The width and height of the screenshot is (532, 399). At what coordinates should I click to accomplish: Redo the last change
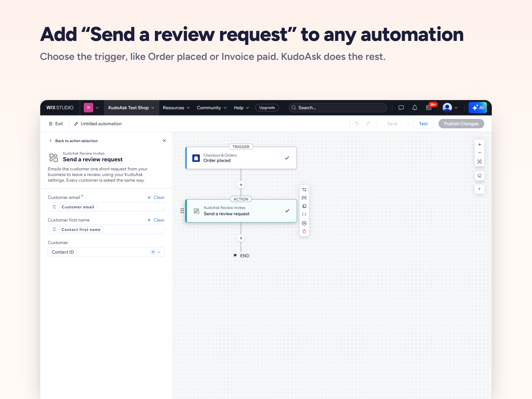point(368,124)
